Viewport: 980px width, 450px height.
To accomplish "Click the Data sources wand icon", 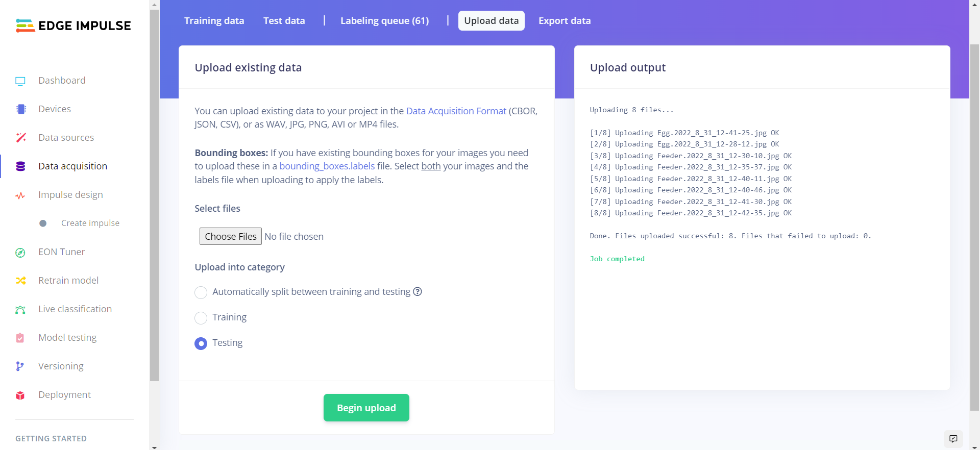I will 20,138.
